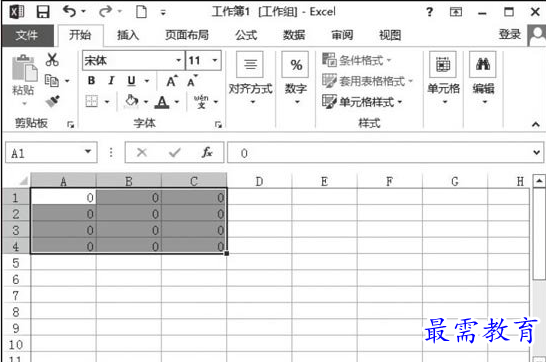Click the Excel logo icon in title bar
The height and width of the screenshot is (362, 546).
point(16,12)
